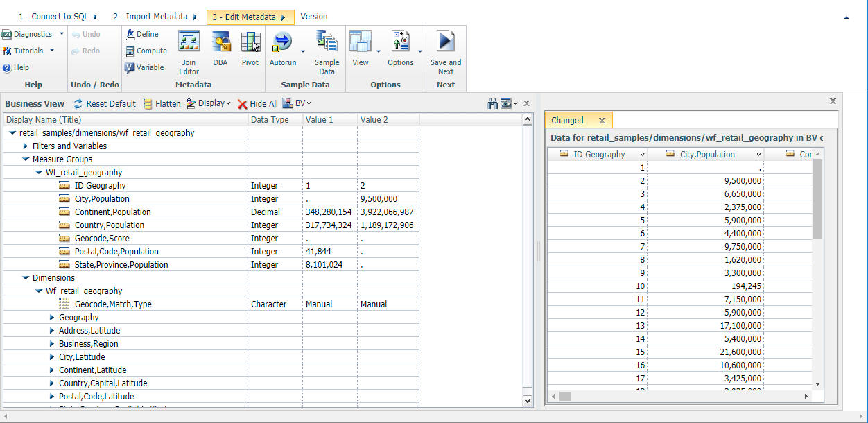Open the Tutorials dropdown arrow
The height and width of the screenshot is (423, 868).
[51, 51]
